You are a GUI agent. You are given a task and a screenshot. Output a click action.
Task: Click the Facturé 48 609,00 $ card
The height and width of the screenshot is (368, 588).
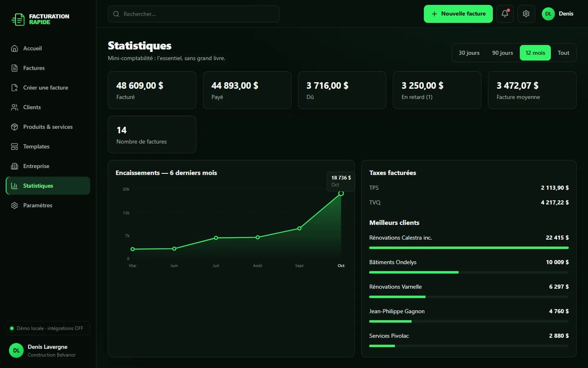(152, 90)
